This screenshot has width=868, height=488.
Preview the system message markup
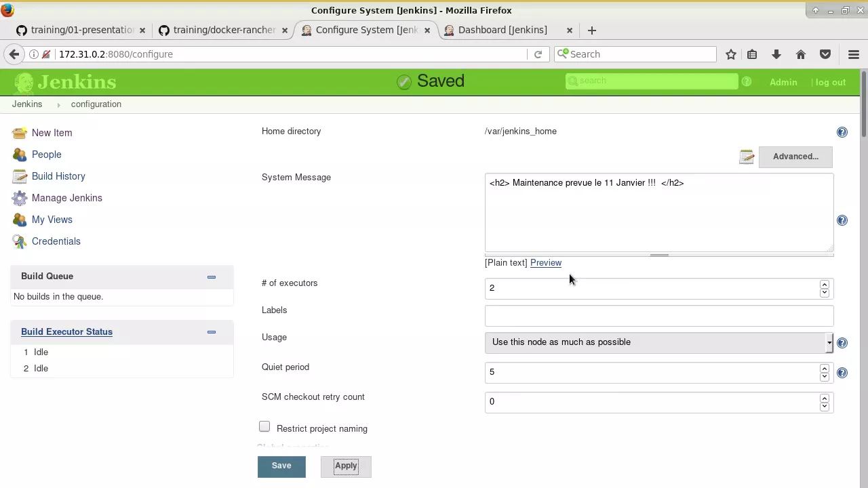546,263
